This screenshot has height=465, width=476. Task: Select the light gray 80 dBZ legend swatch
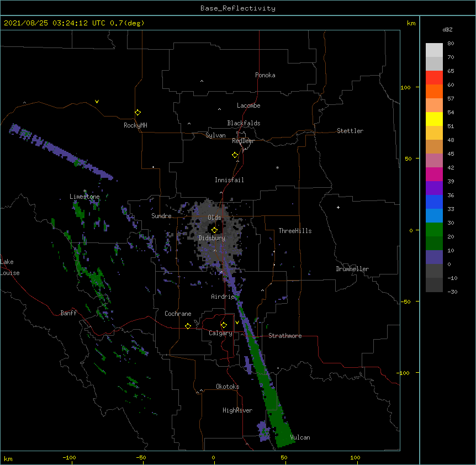point(434,50)
